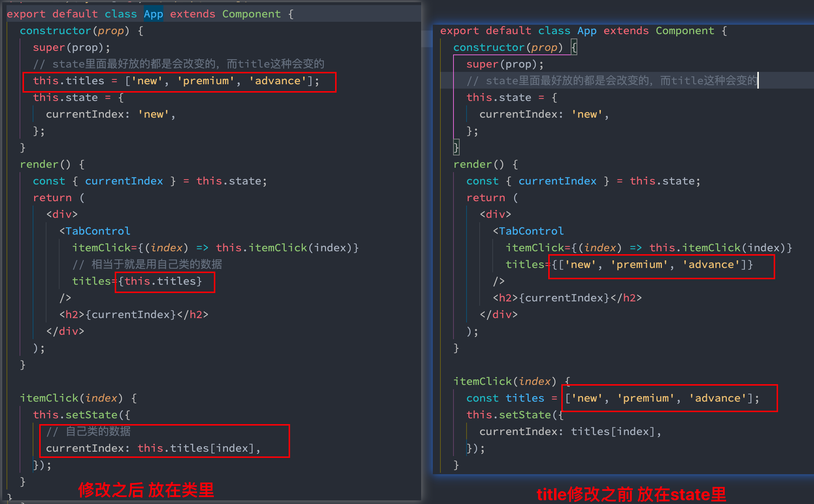The width and height of the screenshot is (814, 504).
Task: Click 'advance' in the const titles declaration
Action: 717,398
